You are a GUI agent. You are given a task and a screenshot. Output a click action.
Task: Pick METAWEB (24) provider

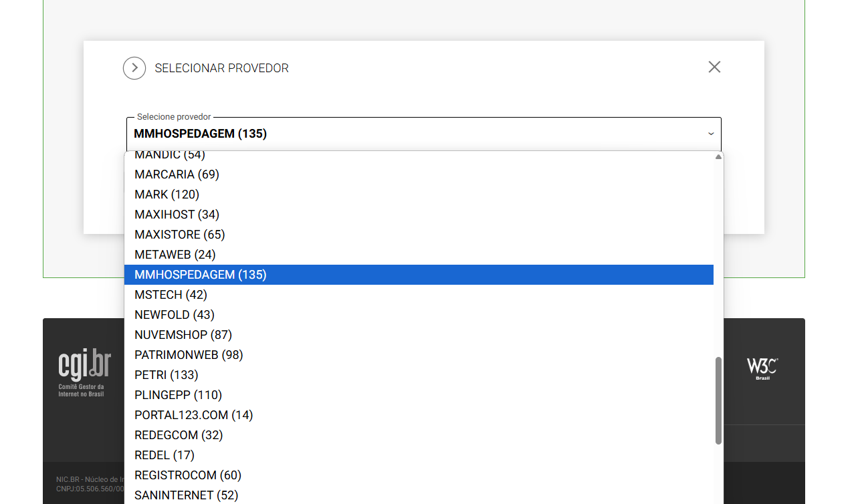click(419, 255)
